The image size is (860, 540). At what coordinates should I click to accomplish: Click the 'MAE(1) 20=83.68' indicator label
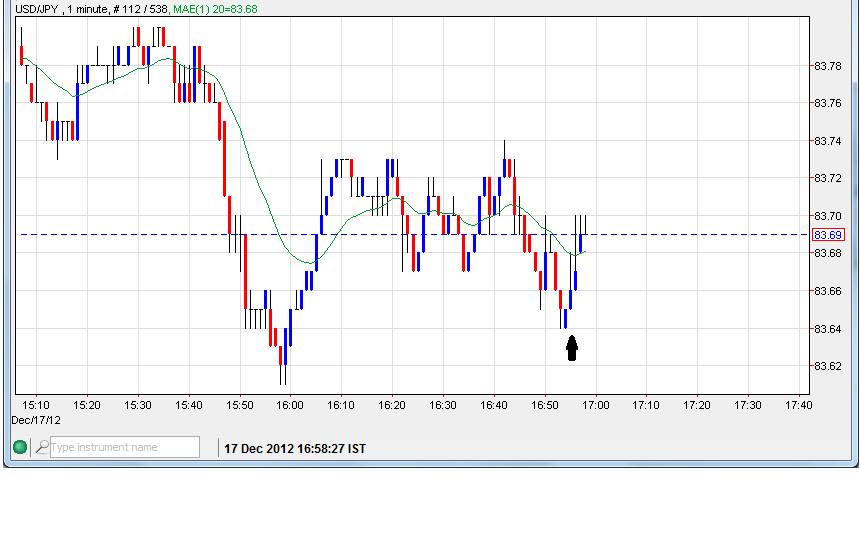tap(215, 9)
